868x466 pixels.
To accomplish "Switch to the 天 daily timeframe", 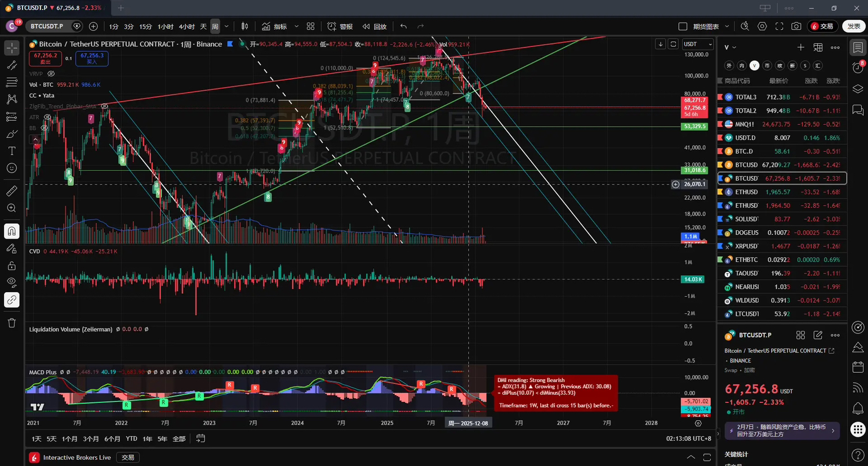I will 203,26.
